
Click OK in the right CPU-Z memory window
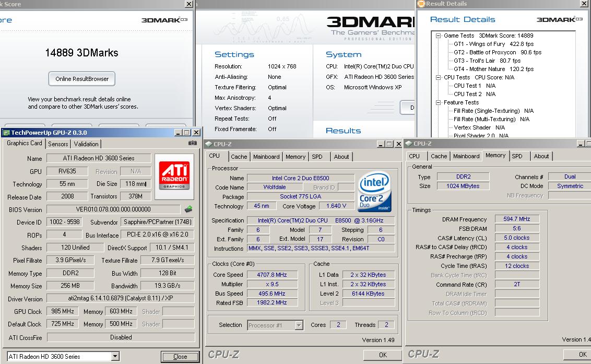pos(577,355)
